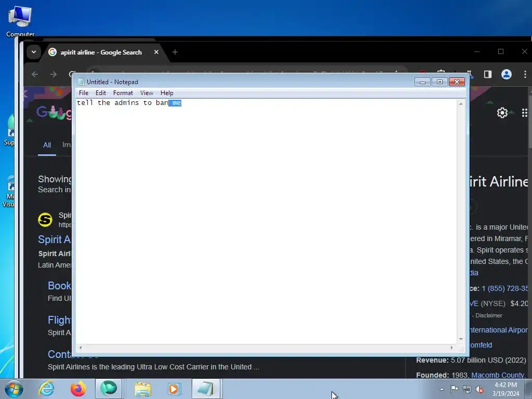Open the Notepad File menu
This screenshot has height=399, width=532.
pos(84,93)
